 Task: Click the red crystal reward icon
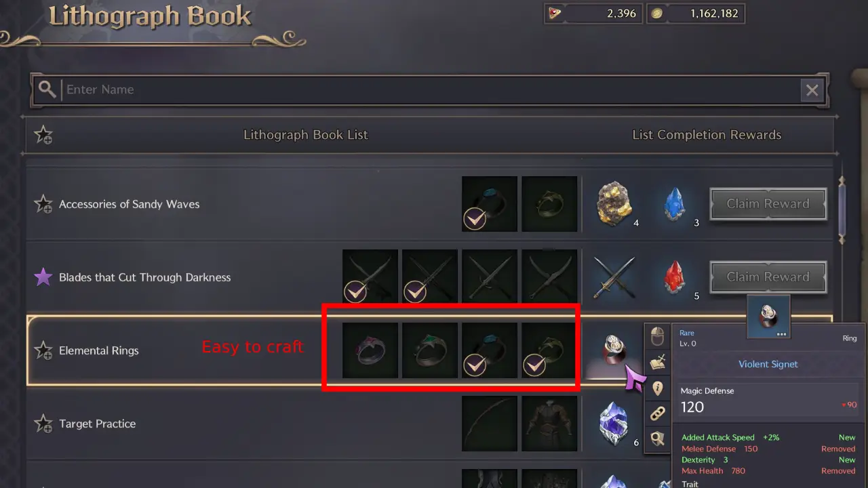(673, 277)
